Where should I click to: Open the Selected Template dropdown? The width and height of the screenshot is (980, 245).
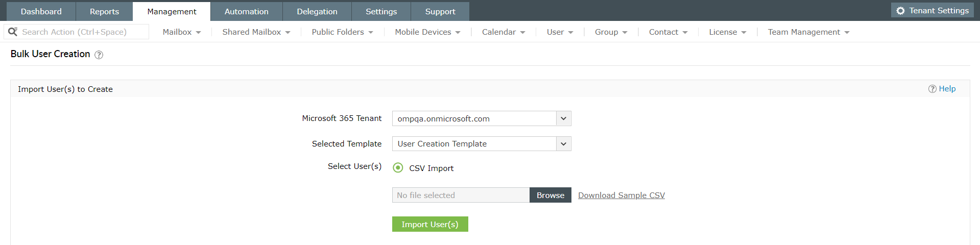point(563,144)
